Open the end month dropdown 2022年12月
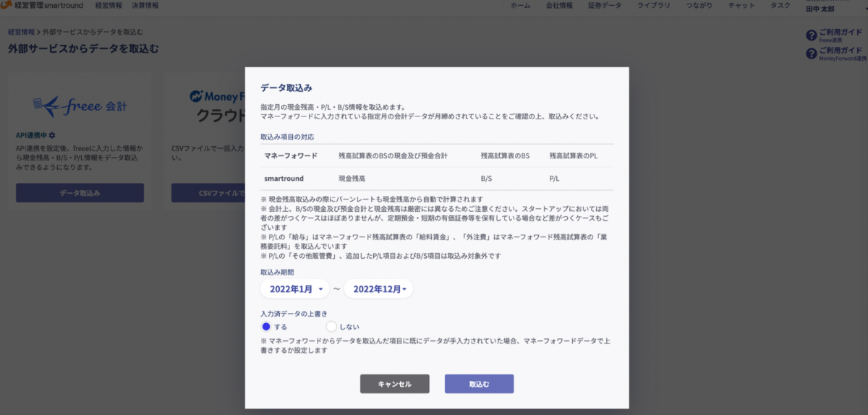Image resolution: width=868 pixels, height=415 pixels. pos(378,289)
